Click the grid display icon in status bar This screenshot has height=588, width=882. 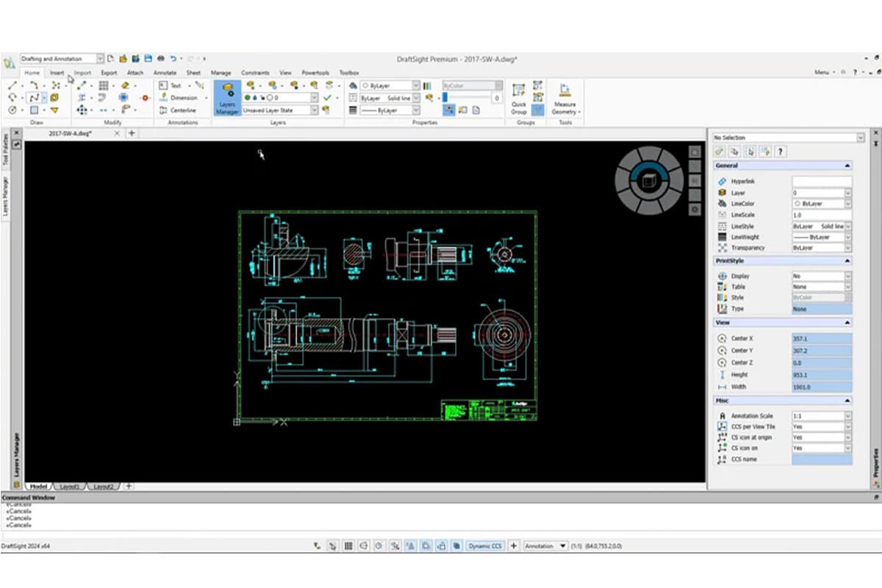pyautogui.click(x=347, y=546)
